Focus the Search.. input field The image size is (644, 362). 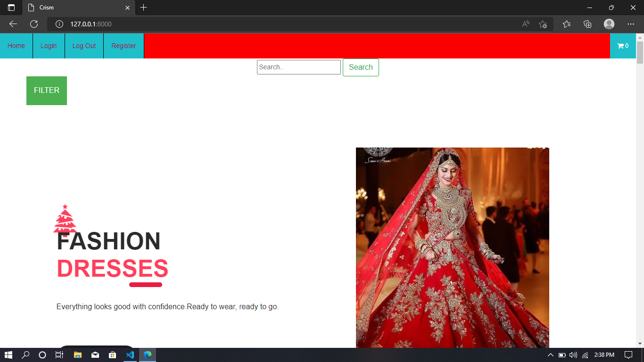coord(299,67)
